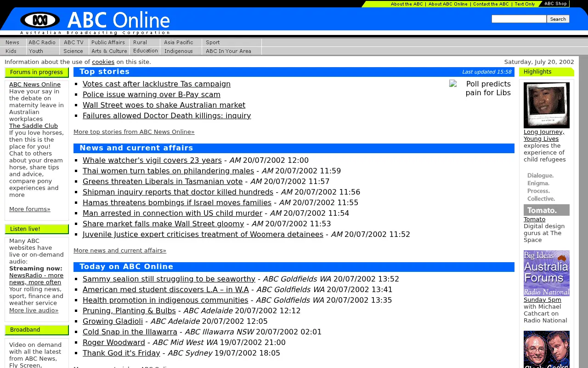Open Thank God it's Friday link
Image resolution: width=588 pixels, height=368 pixels.
coord(121,353)
